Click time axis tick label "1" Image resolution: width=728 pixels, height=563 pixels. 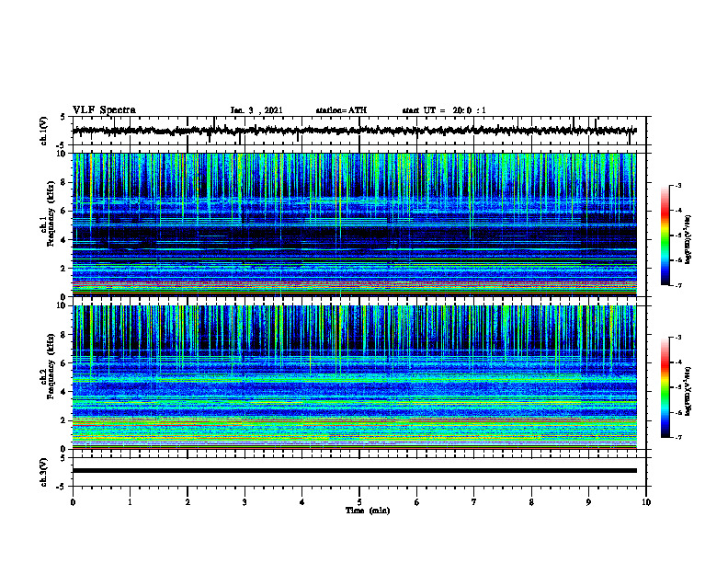pyautogui.click(x=131, y=502)
